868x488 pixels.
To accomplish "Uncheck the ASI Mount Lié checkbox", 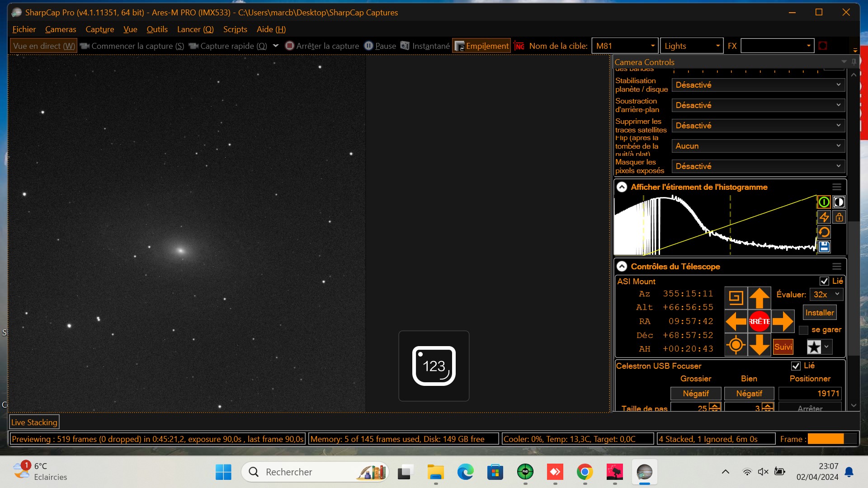I will coord(824,281).
